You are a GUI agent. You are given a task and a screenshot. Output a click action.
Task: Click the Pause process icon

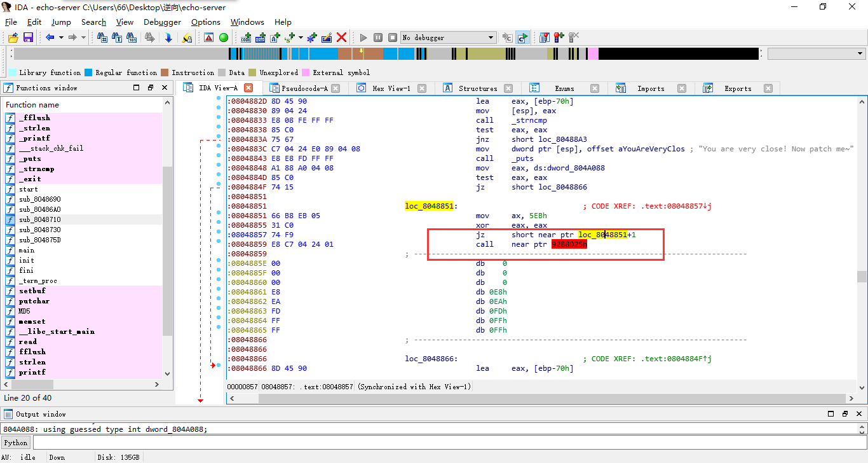[x=377, y=37]
